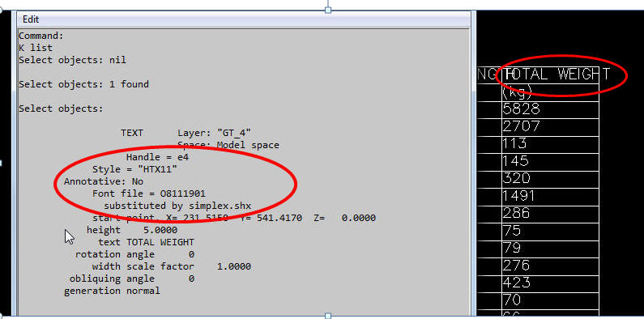
Task: Click the Layer: "GT_4" text
Action: [214, 133]
